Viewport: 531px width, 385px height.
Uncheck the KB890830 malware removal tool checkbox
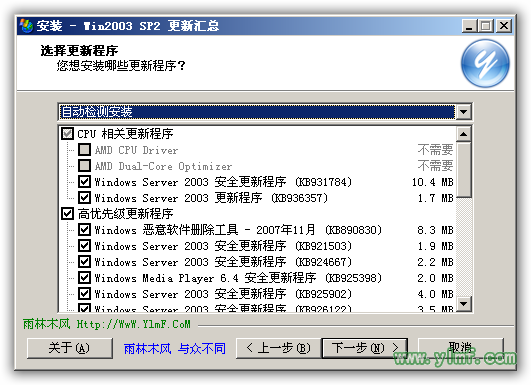pyautogui.click(x=84, y=230)
